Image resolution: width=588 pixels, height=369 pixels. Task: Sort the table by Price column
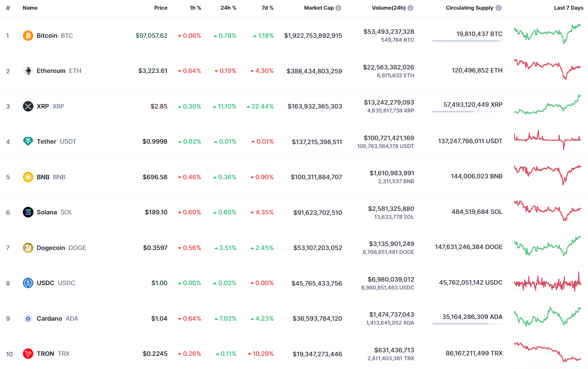pos(160,8)
